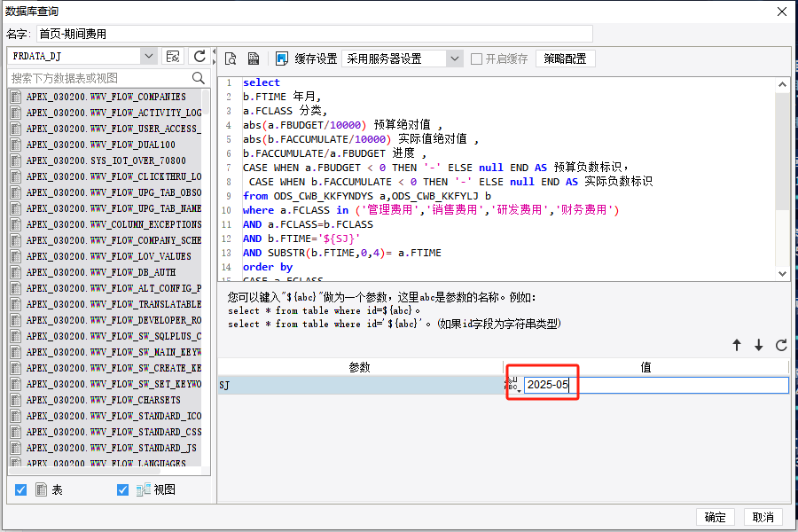Image resolution: width=798 pixels, height=532 pixels.
Task: Click table icon of WWV_FLOW_DUAL100 row
Action: 16,145
